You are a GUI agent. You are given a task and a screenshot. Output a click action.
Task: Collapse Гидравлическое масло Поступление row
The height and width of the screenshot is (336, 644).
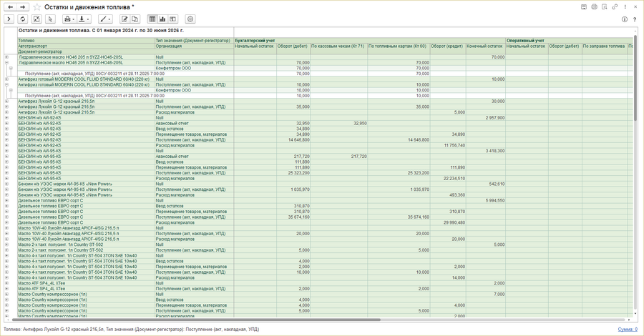click(x=6, y=63)
